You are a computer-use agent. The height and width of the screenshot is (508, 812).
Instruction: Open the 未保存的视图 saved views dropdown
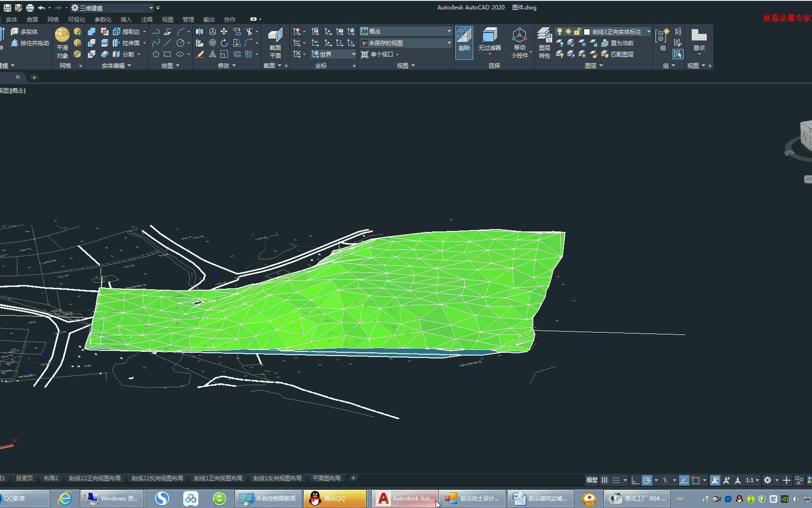[406, 43]
